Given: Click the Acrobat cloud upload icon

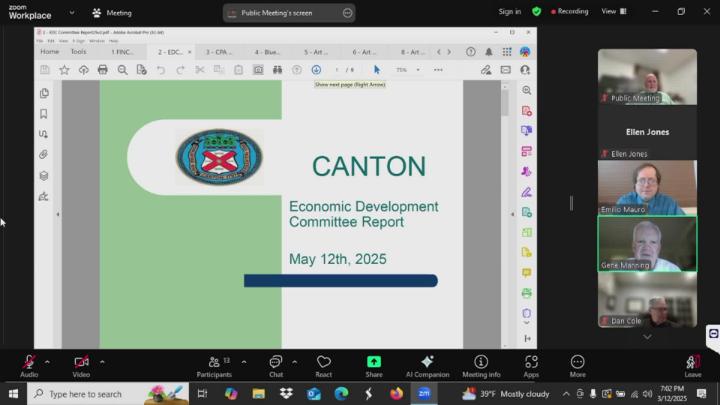Looking at the screenshot, I should click(x=84, y=70).
